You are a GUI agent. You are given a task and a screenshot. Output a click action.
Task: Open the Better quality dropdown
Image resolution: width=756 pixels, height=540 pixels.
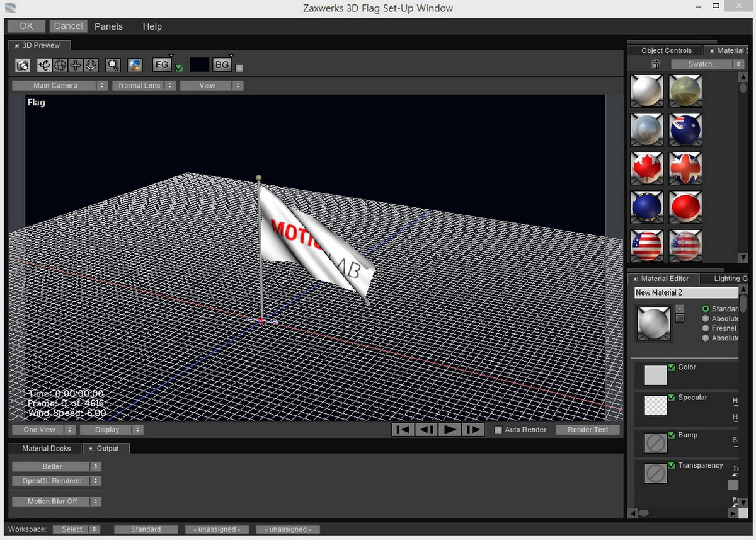pos(57,467)
